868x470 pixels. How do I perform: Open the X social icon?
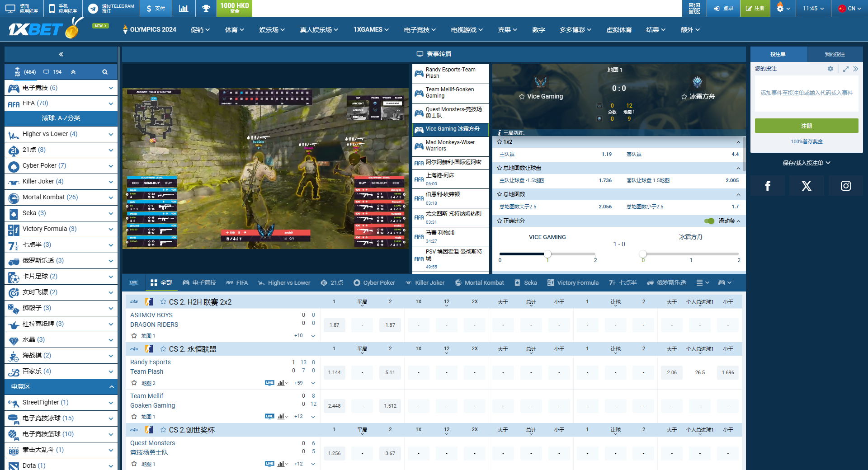(x=807, y=186)
